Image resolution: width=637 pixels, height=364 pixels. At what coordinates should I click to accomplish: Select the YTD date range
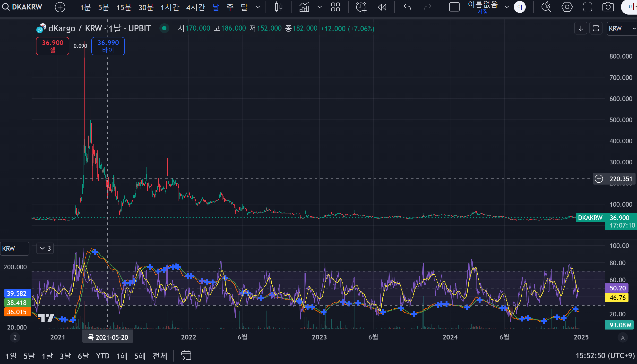pos(103,356)
